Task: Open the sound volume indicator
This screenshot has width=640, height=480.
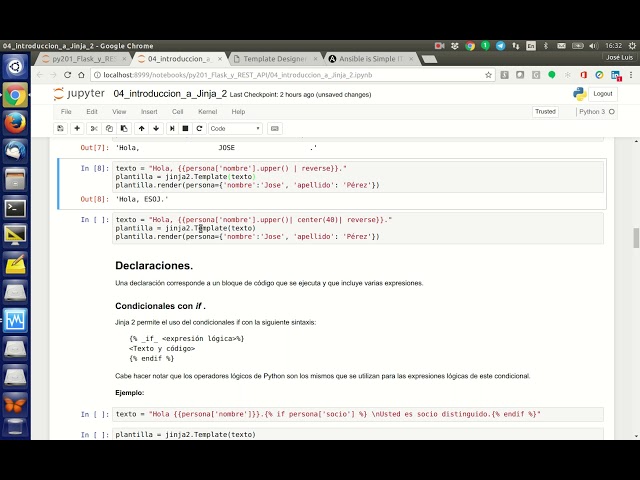Action: (x=594, y=46)
